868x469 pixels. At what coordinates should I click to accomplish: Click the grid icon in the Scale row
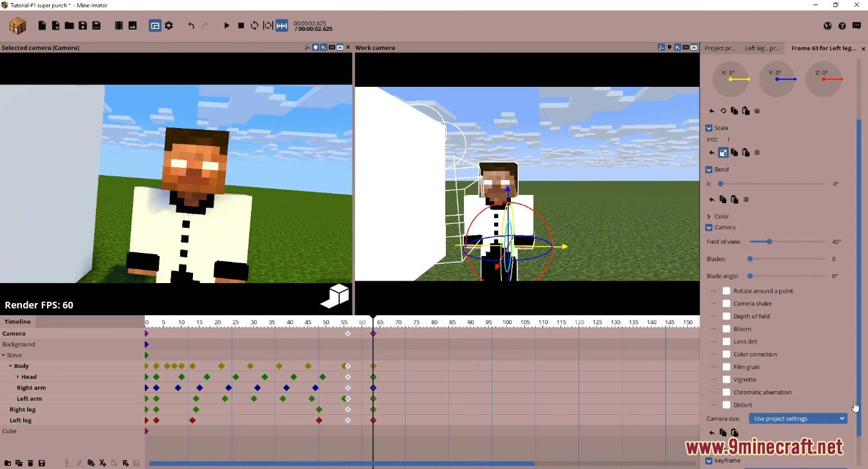(x=757, y=152)
